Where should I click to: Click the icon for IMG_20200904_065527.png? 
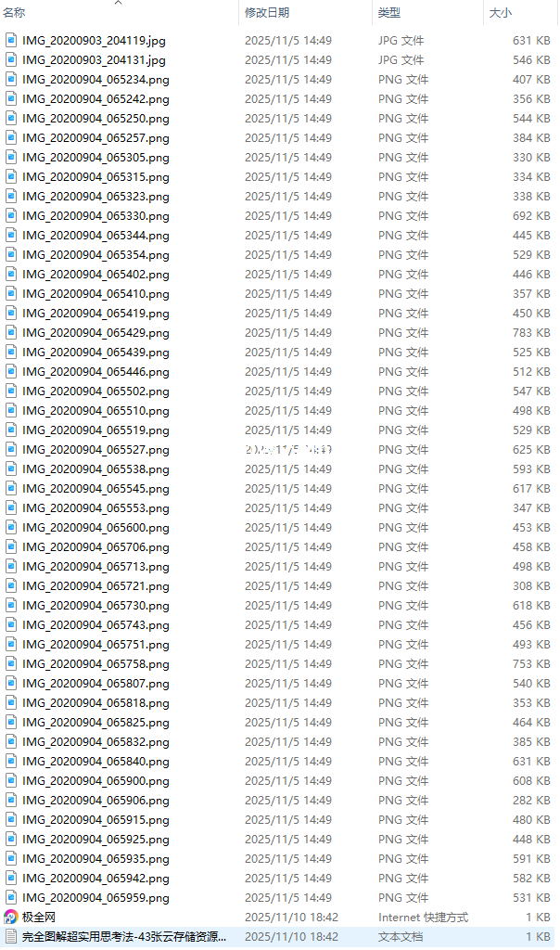[11, 450]
